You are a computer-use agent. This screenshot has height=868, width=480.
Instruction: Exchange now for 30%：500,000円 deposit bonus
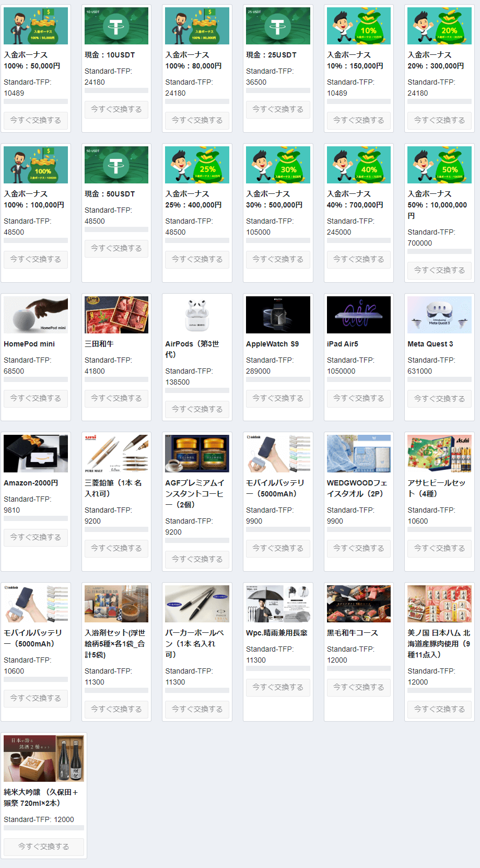278,259
